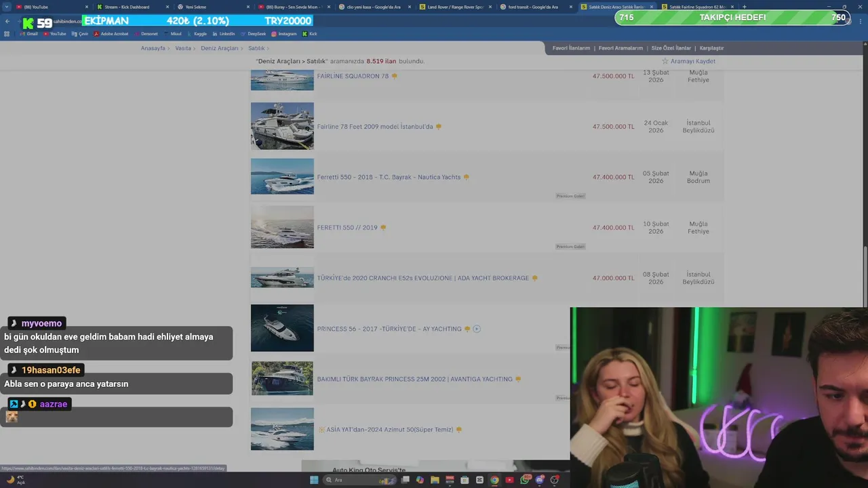Open Discord from the taskbar
This screenshot has width=868, height=488.
click(x=539, y=480)
